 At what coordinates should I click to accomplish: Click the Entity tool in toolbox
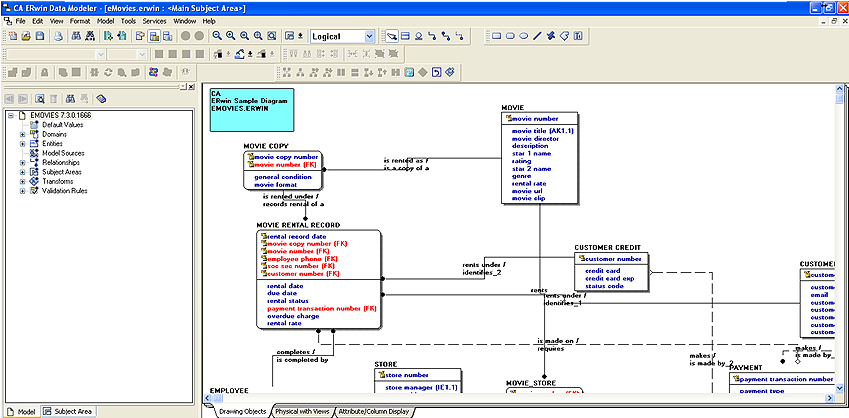405,36
